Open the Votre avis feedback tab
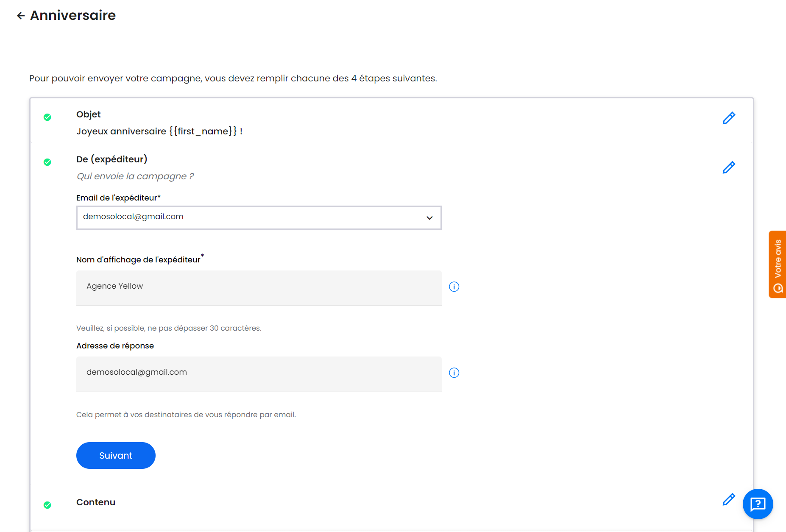Image resolution: width=786 pixels, height=532 pixels. (778, 265)
